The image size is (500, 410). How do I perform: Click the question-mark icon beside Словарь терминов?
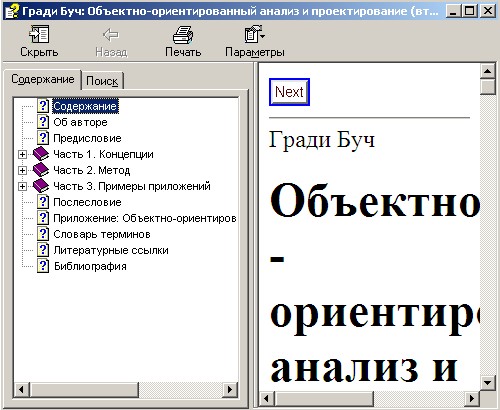43,234
